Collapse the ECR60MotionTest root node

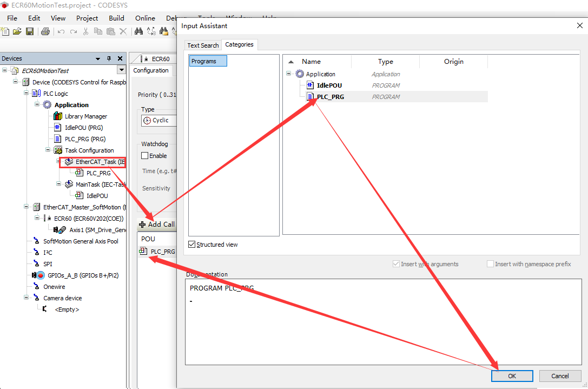pos(4,70)
